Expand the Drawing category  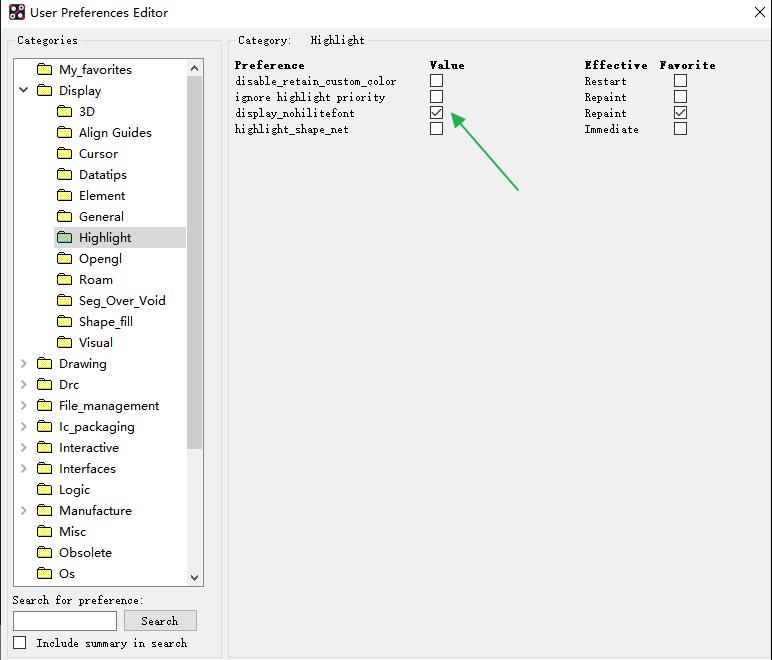[24, 364]
